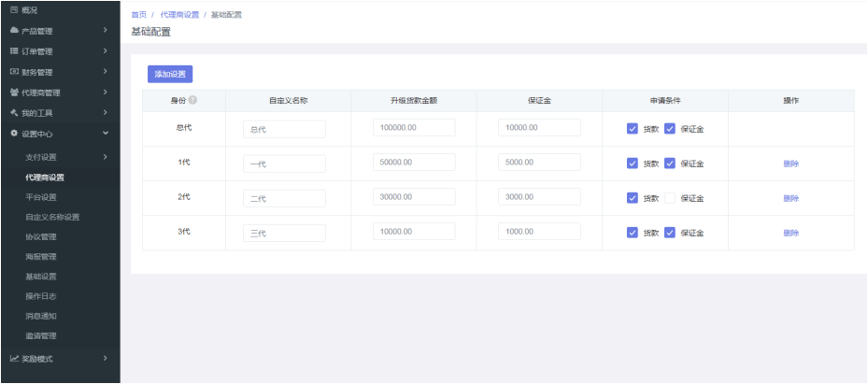Click 删除 link in the 1代 row
Image resolution: width=868 pixels, height=384 pixels.
click(790, 164)
